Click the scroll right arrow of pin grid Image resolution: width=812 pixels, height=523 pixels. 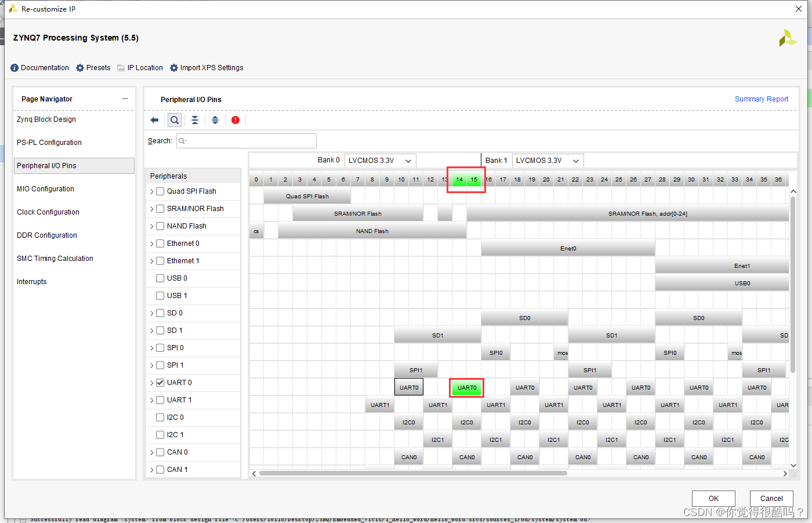[x=785, y=474]
